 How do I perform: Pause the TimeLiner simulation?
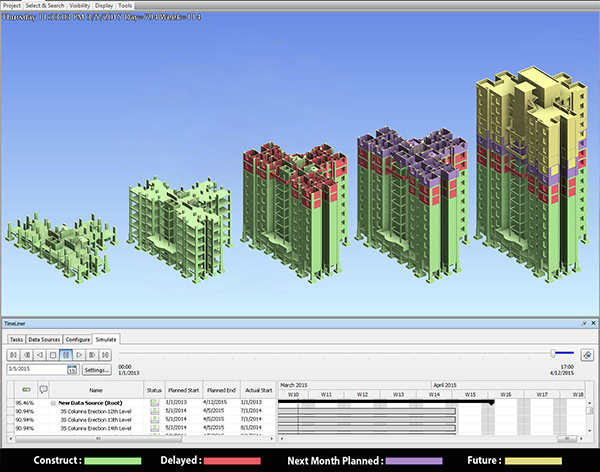click(65, 354)
